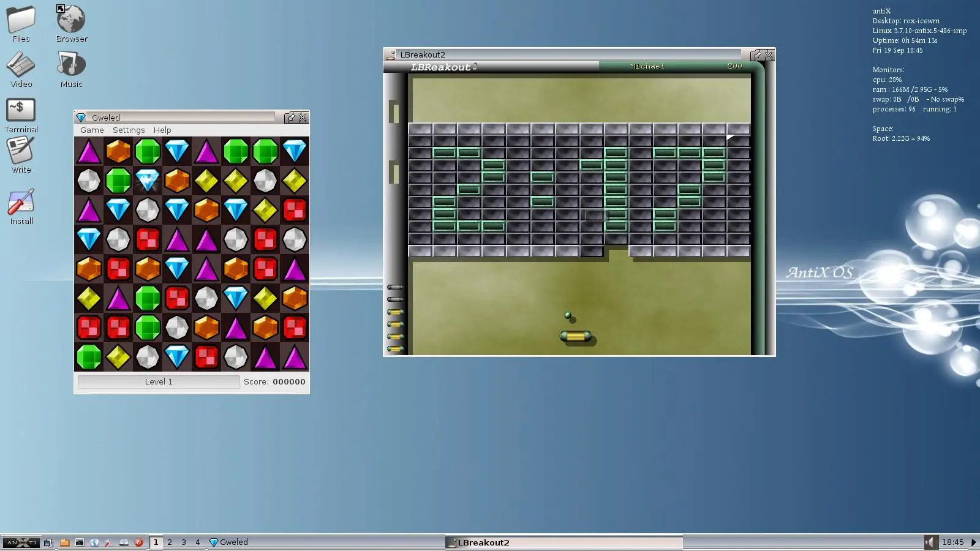The height and width of the screenshot is (551, 980).
Task: Click the ball in LBreakout2
Action: pyautogui.click(x=568, y=315)
